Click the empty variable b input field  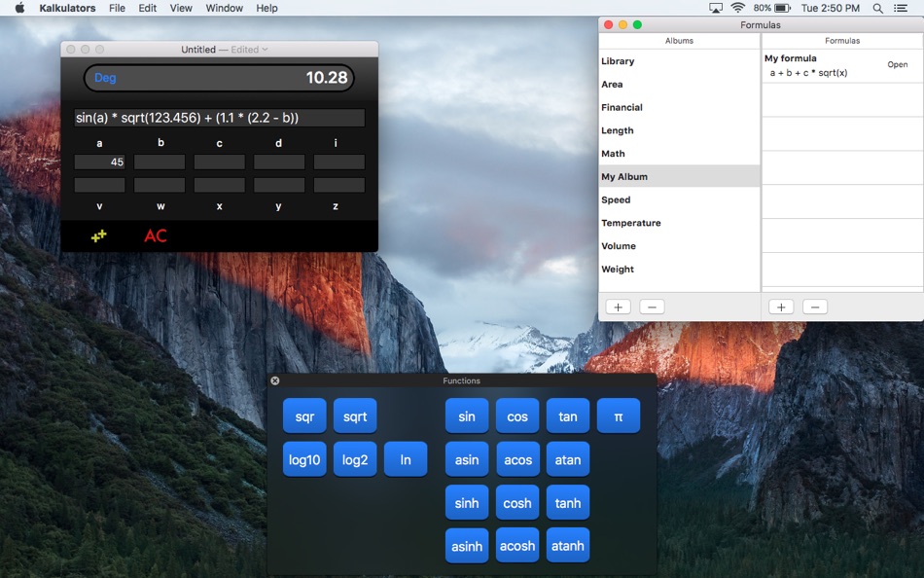160,163
